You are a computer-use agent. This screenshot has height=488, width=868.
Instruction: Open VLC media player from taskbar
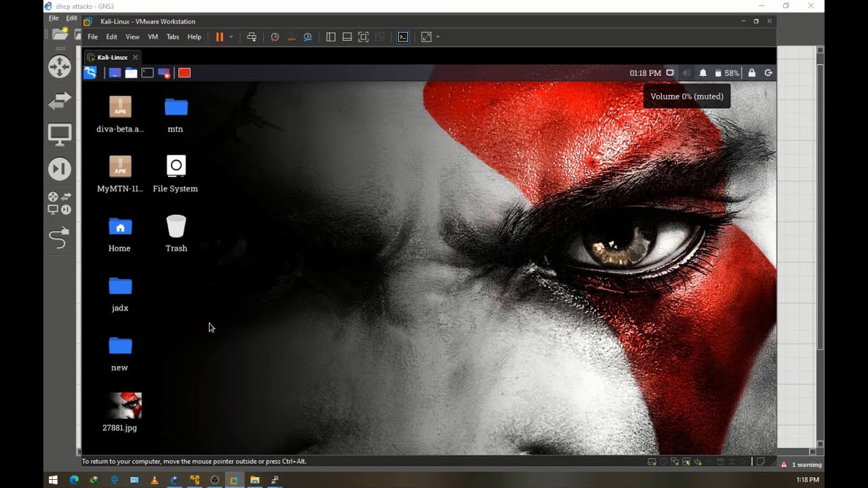155,480
